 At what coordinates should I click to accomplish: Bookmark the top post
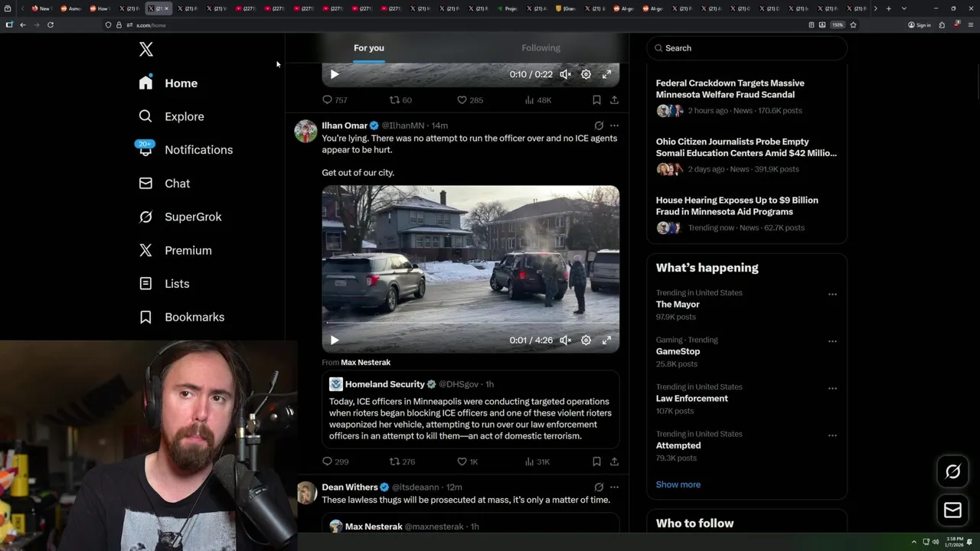tap(596, 99)
